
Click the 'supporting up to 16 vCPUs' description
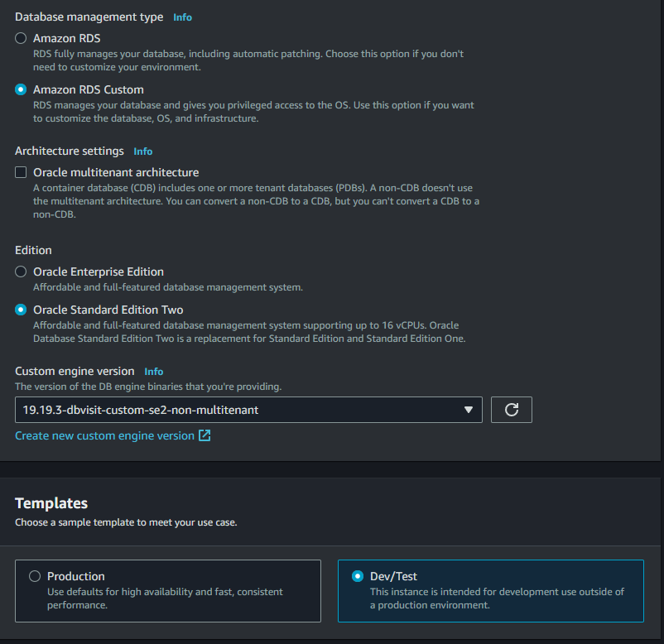point(249,332)
